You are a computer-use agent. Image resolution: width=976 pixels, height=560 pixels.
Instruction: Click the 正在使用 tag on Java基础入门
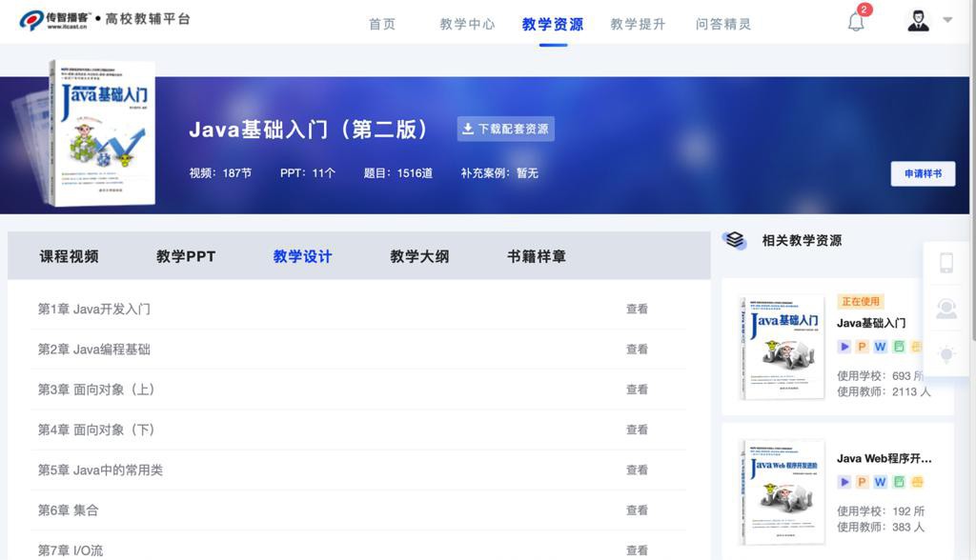pos(861,301)
